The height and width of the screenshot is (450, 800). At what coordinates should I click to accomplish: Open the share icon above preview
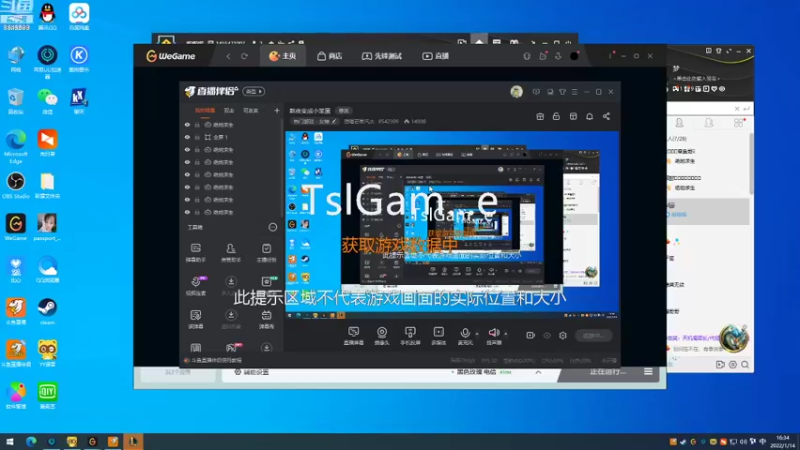pyautogui.click(x=606, y=116)
